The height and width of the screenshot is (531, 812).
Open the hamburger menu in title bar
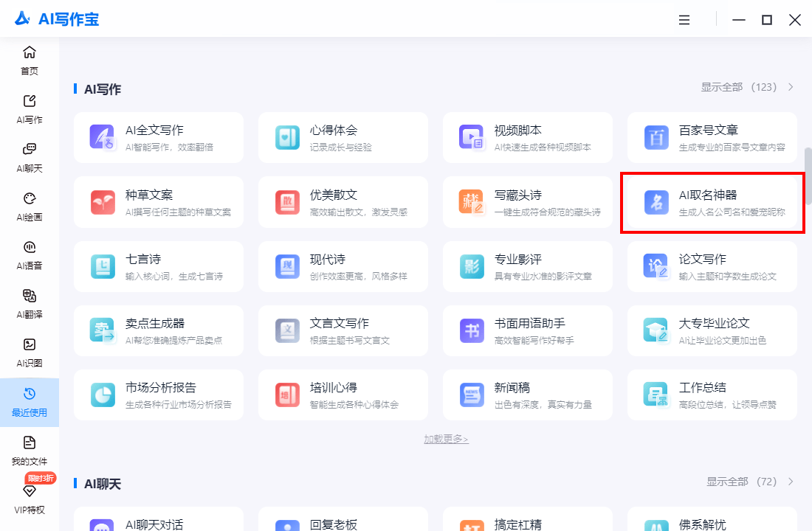click(684, 20)
